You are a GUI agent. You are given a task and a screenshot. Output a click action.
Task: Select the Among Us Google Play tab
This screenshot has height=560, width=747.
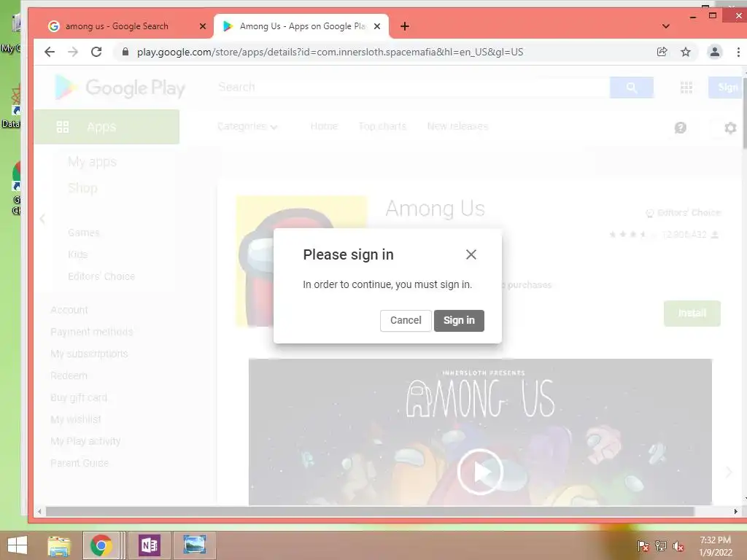point(301,26)
